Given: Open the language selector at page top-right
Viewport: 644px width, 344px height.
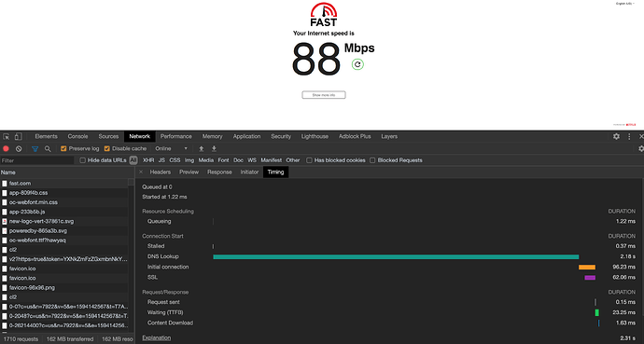Looking at the screenshot, I should coord(625,4).
